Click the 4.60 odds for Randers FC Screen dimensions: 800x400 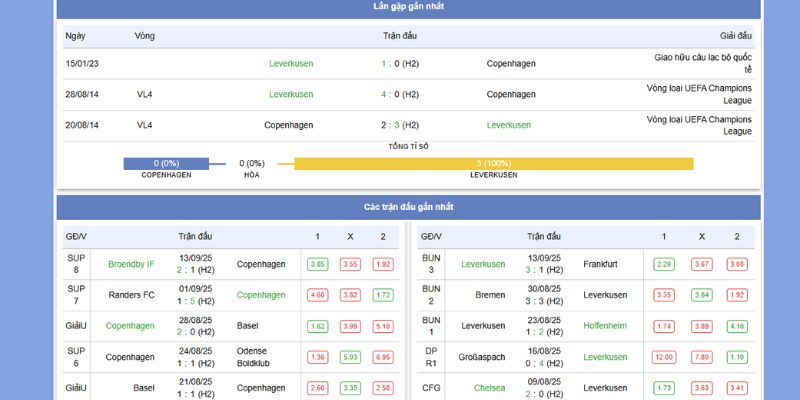click(x=318, y=295)
